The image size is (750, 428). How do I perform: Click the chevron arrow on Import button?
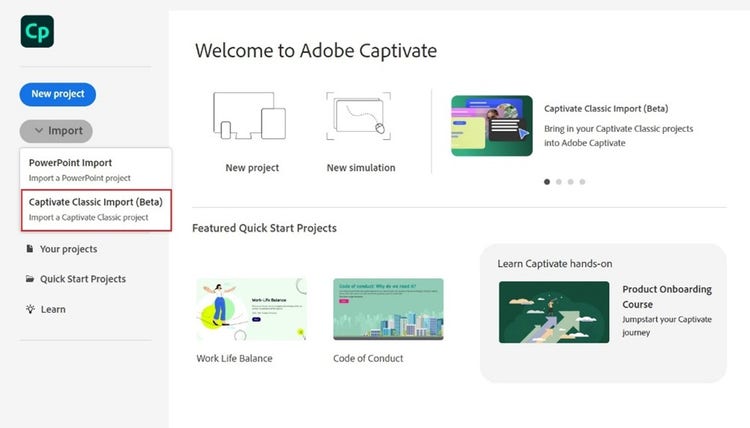tap(39, 131)
